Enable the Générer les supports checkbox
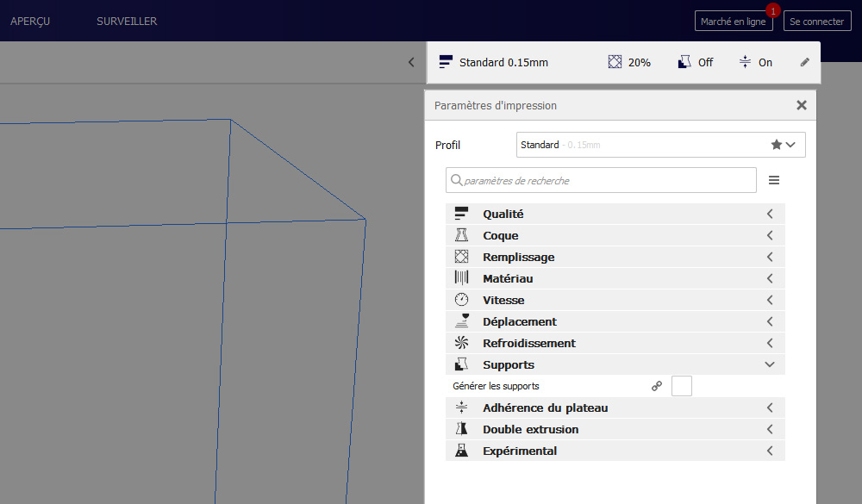Image resolution: width=862 pixels, height=504 pixels. pyautogui.click(x=682, y=386)
